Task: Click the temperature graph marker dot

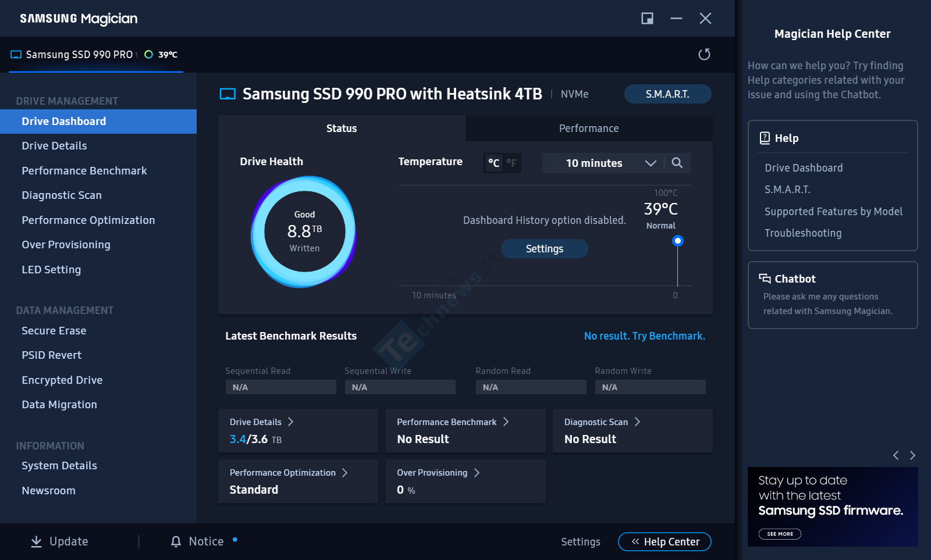Action: pyautogui.click(x=677, y=241)
